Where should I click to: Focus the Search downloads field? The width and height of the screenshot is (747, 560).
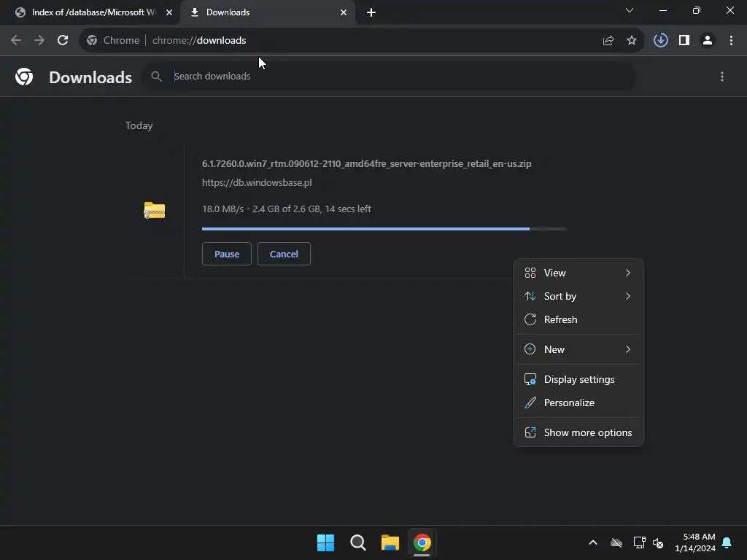pyautogui.click(x=388, y=76)
